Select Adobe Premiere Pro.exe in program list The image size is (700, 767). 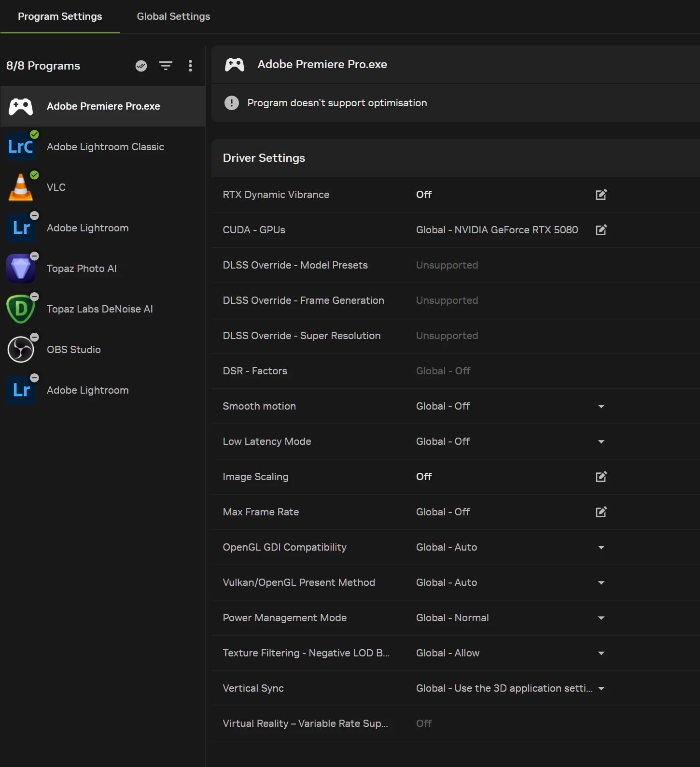click(103, 106)
